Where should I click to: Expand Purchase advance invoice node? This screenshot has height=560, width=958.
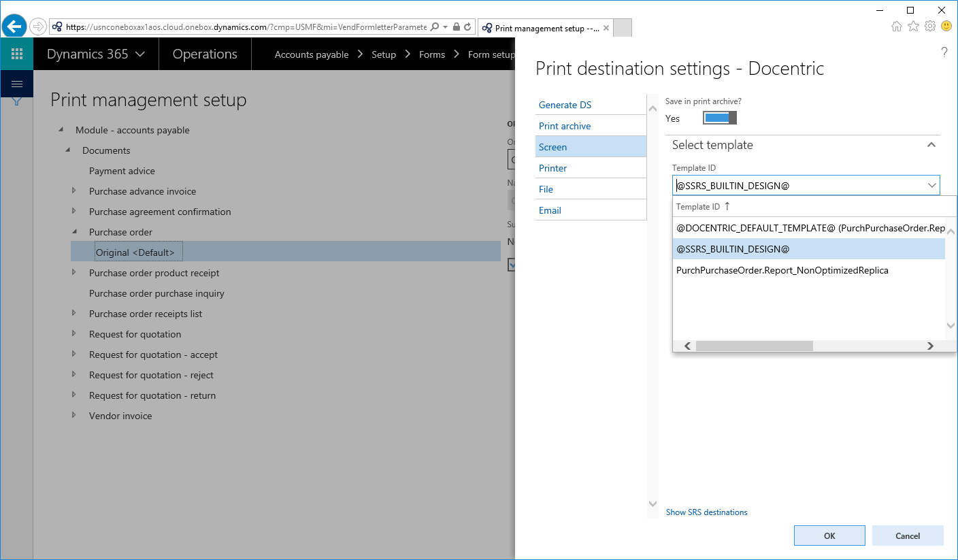74,191
